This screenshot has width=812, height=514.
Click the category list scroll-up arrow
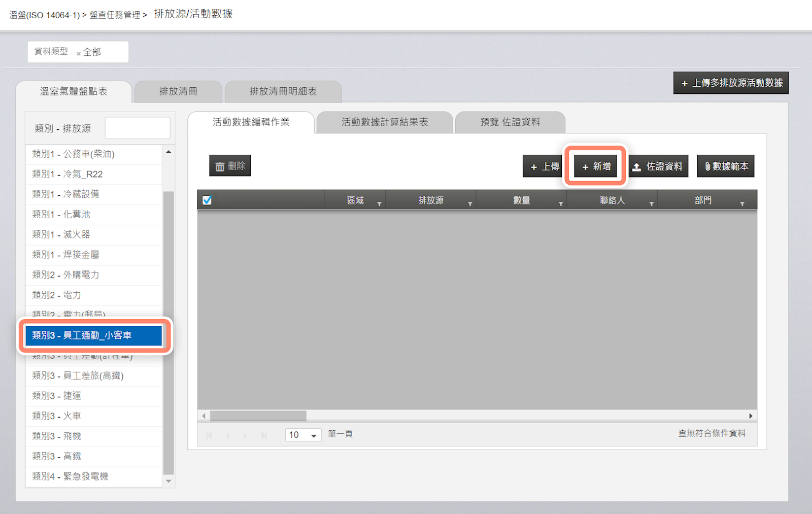[x=168, y=152]
